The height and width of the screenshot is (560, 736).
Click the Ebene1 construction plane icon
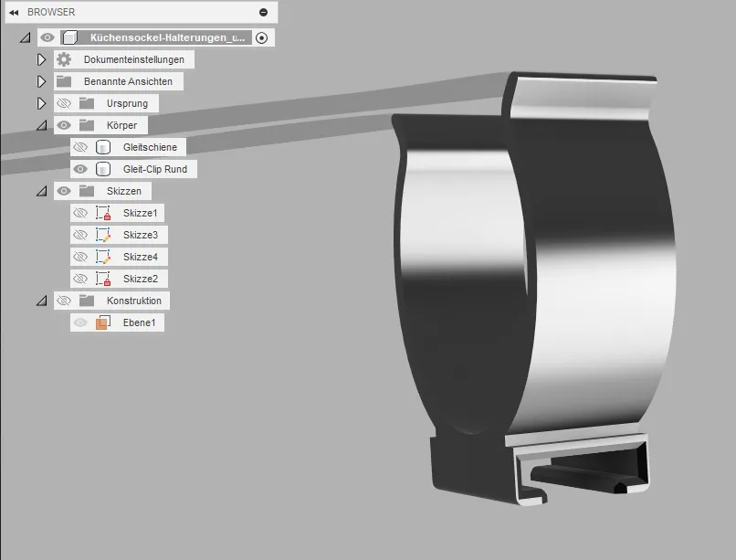pyautogui.click(x=103, y=322)
